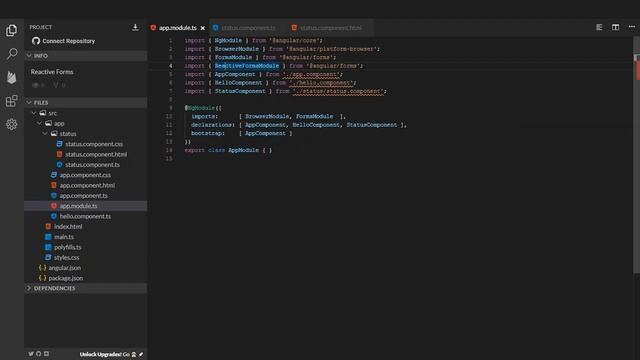Screen dimensions: 640x360
Task: Open app.component.html in the file tree
Action: pos(87,185)
